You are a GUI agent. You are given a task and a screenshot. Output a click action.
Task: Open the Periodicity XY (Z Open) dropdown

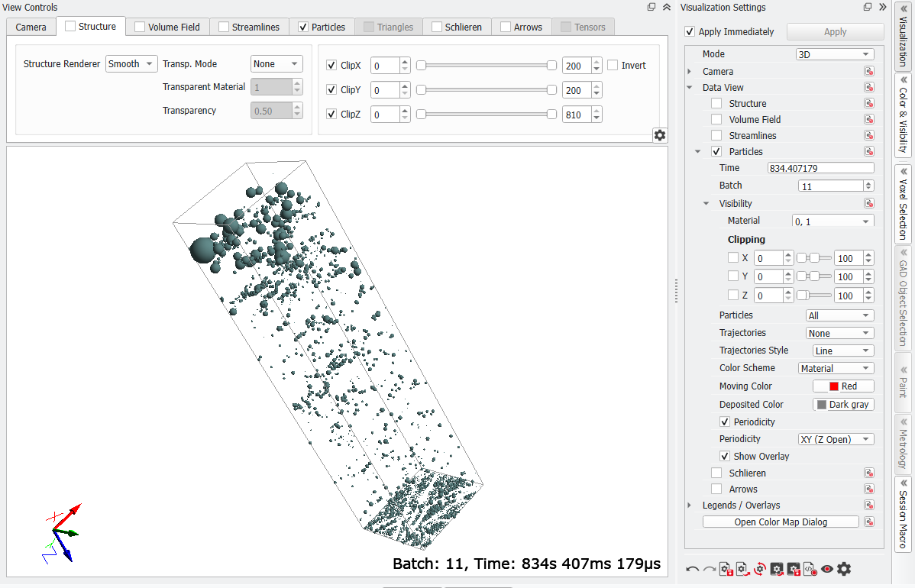[x=836, y=439]
